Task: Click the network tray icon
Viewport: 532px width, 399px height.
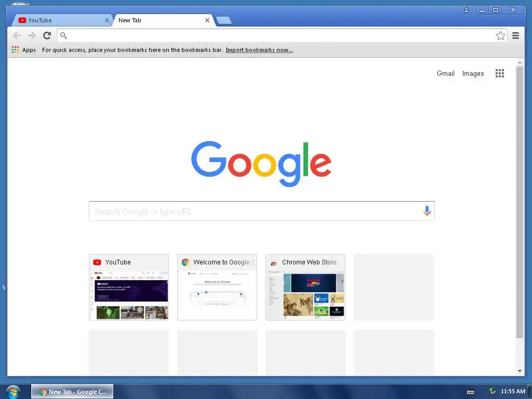Action: pyautogui.click(x=493, y=392)
